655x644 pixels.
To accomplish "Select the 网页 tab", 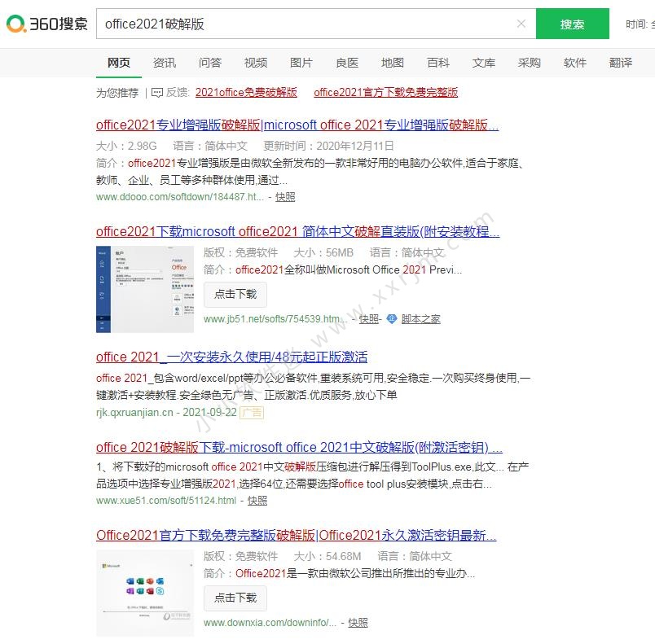I will pyautogui.click(x=119, y=63).
